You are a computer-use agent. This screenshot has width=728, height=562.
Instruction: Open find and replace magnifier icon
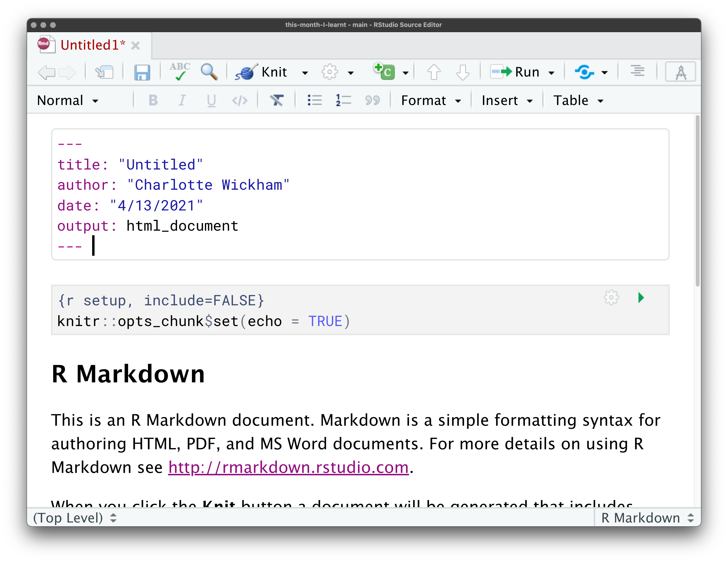[209, 72]
